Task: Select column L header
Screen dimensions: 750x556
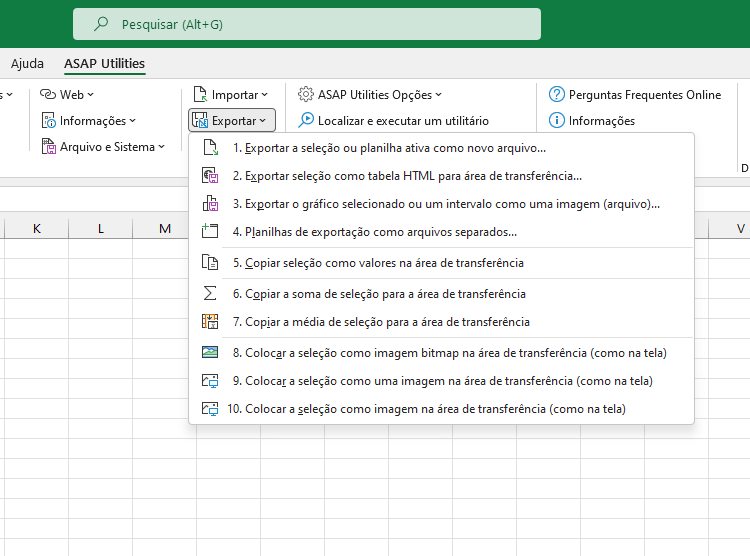Action: click(x=100, y=229)
